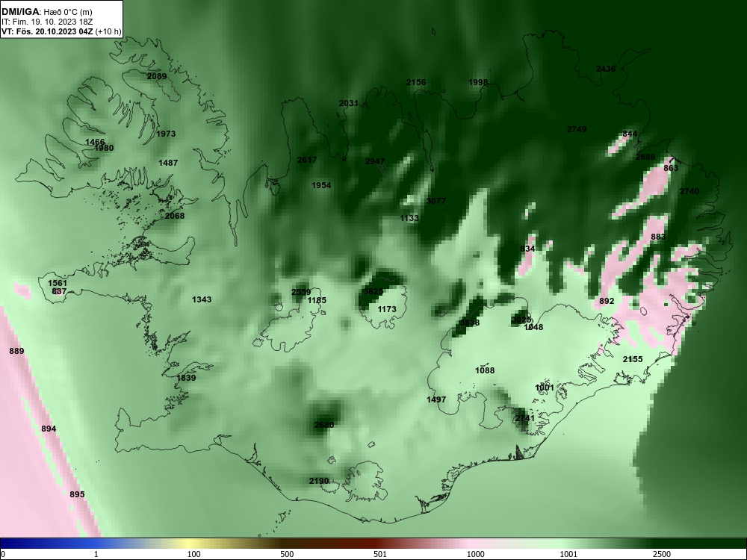Select the 100 tick on the color legend

[x=193, y=554]
